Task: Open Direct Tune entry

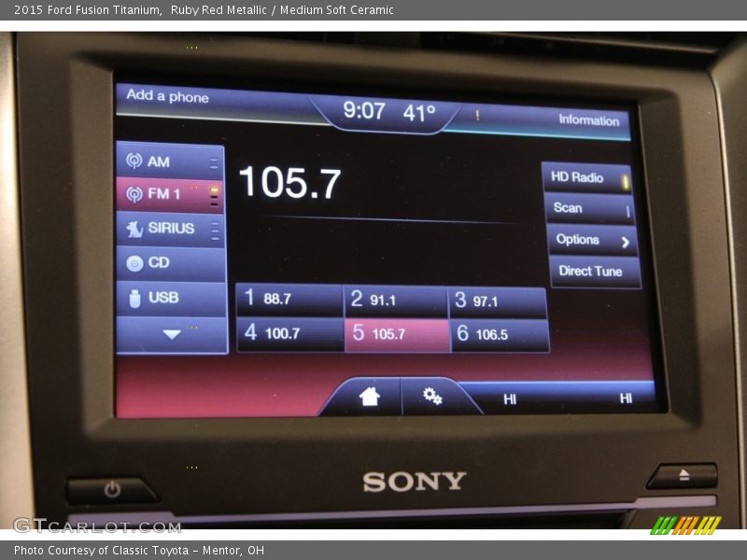Action: (x=595, y=272)
